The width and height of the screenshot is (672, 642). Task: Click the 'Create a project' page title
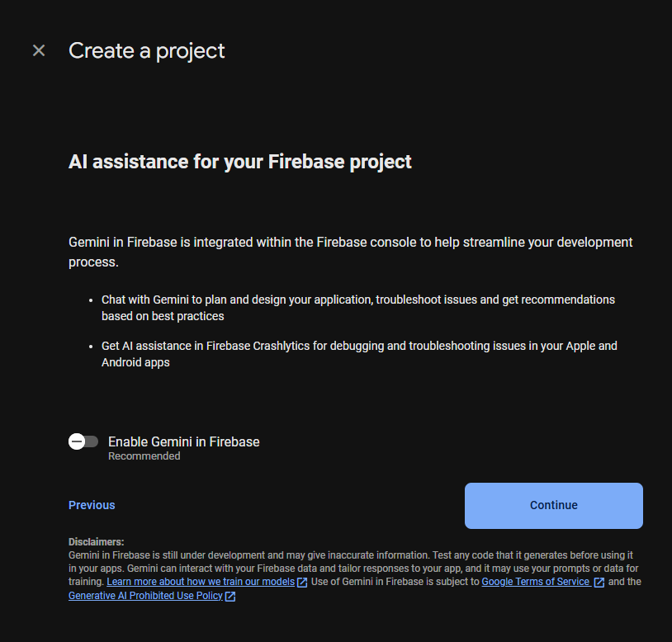click(147, 50)
